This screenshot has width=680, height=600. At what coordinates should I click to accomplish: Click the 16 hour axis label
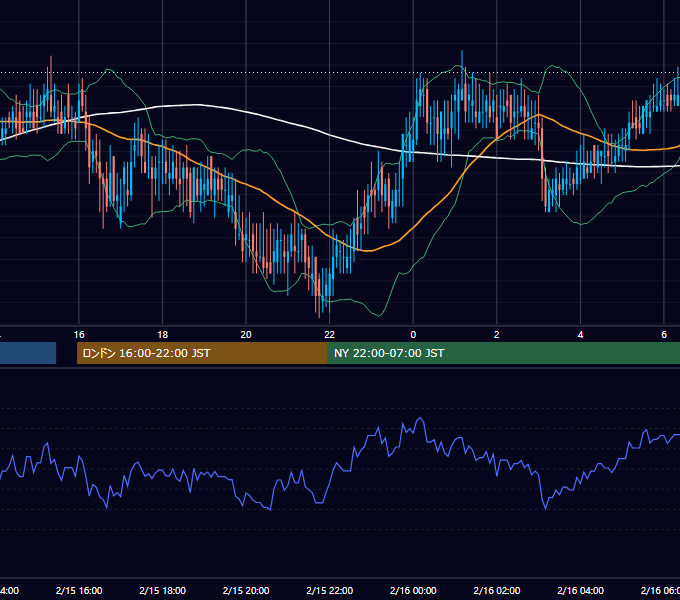79,335
